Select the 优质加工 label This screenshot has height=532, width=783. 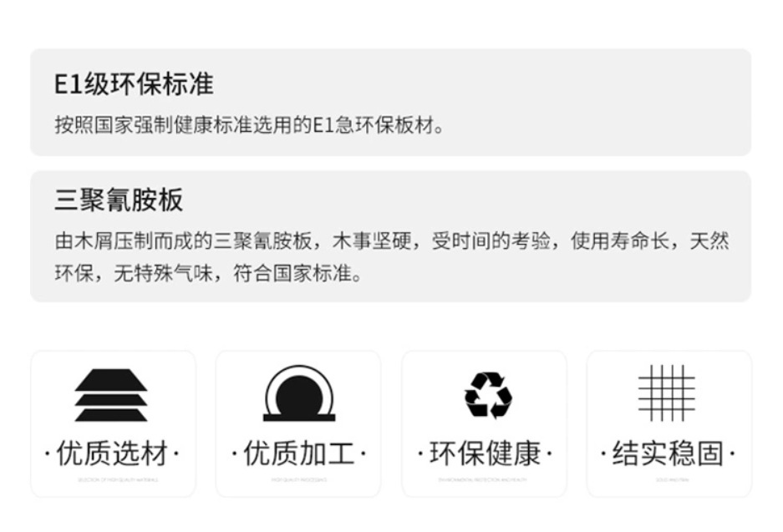[x=299, y=453]
